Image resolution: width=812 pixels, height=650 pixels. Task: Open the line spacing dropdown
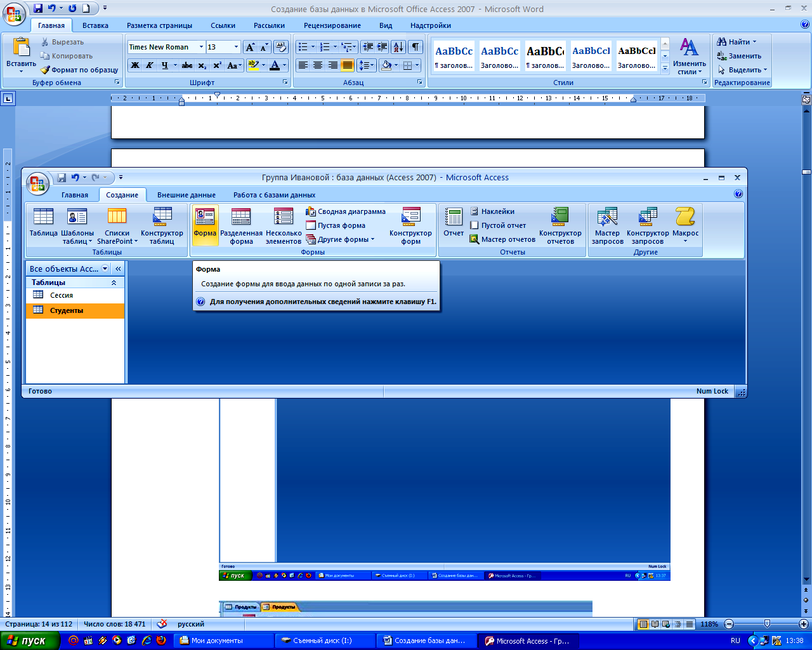(x=367, y=65)
